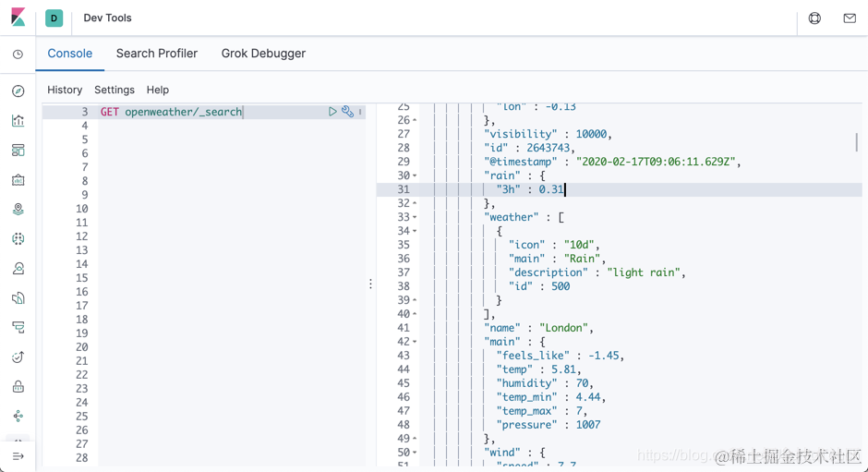Click the Kibana logo

[x=18, y=18]
